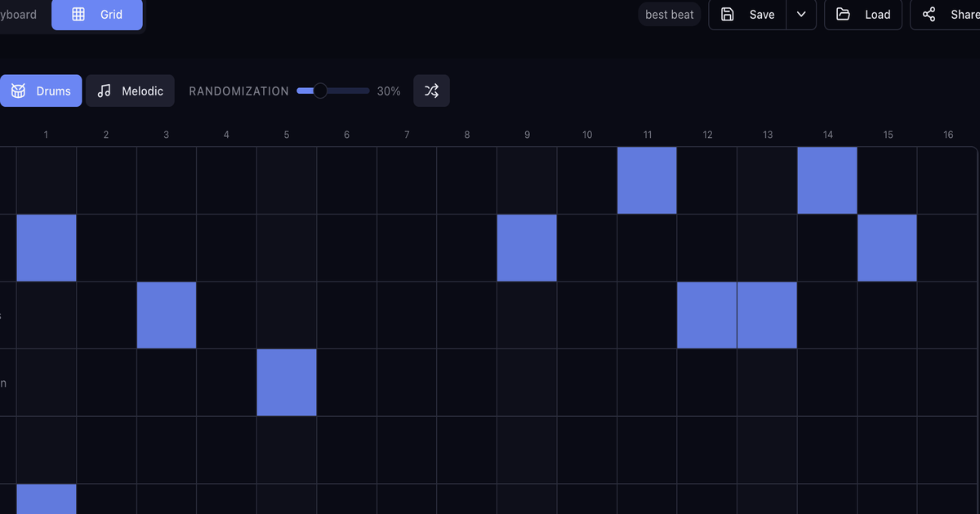980x514 pixels.
Task: Switch to the Keyboard view tab
Action: coord(20,15)
